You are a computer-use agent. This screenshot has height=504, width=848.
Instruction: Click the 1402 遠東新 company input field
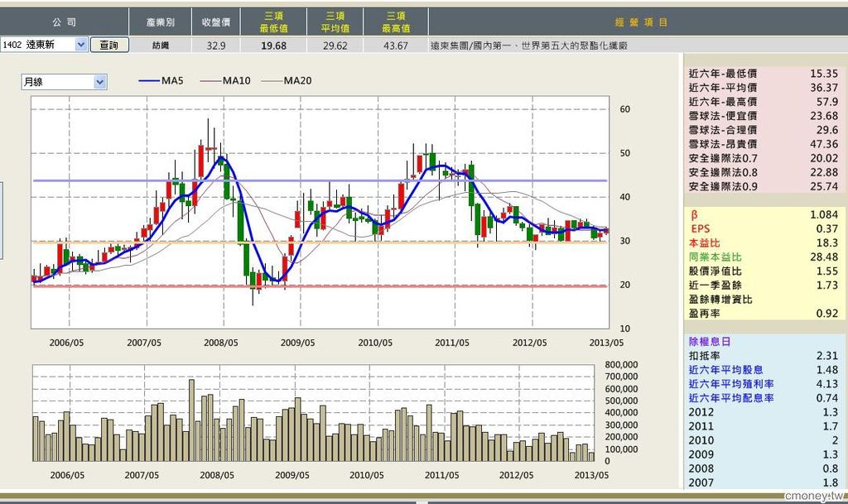[x=38, y=45]
